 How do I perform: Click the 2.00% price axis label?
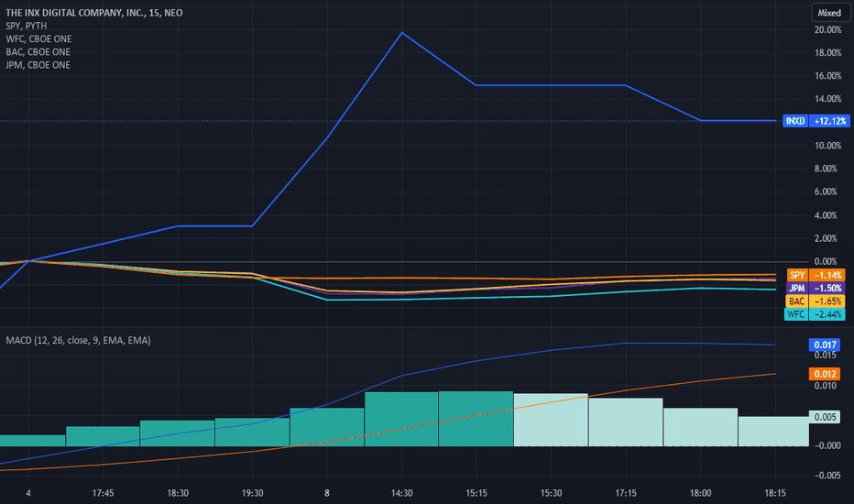[x=826, y=238]
